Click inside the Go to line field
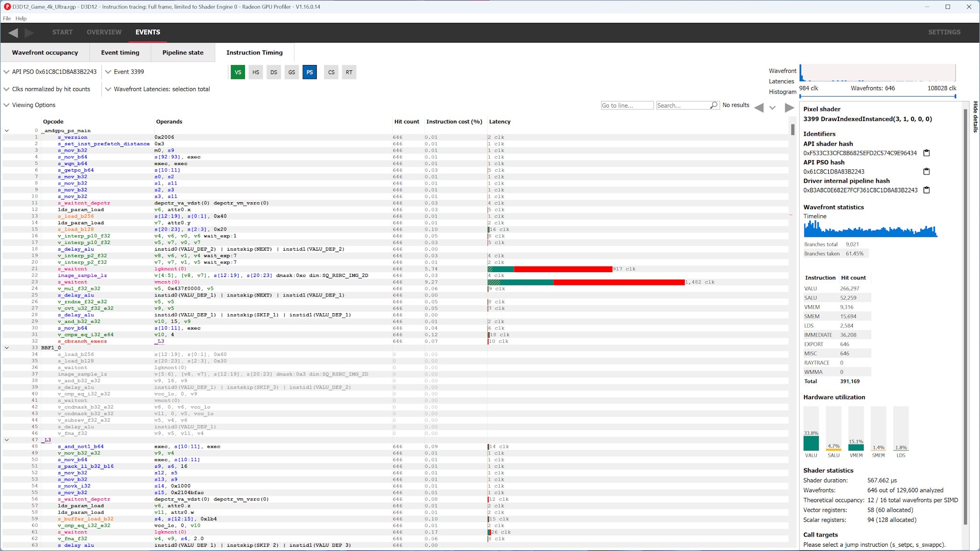 coord(627,105)
